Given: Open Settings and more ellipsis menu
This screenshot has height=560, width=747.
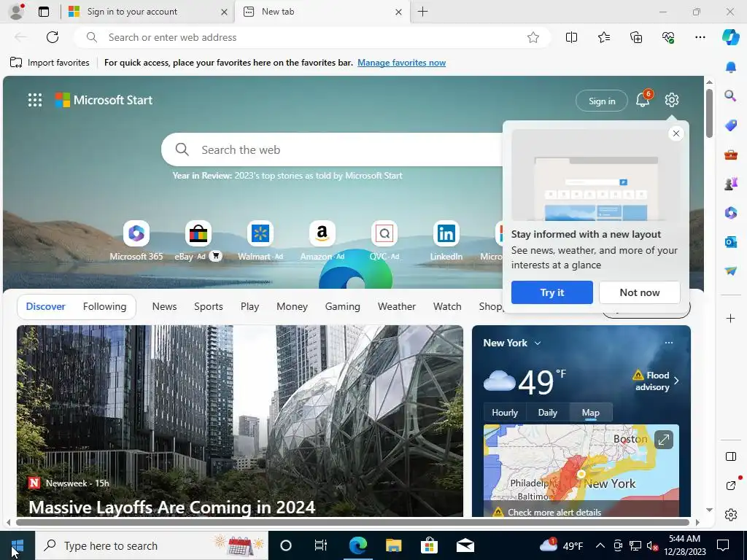Looking at the screenshot, I should coord(700,37).
